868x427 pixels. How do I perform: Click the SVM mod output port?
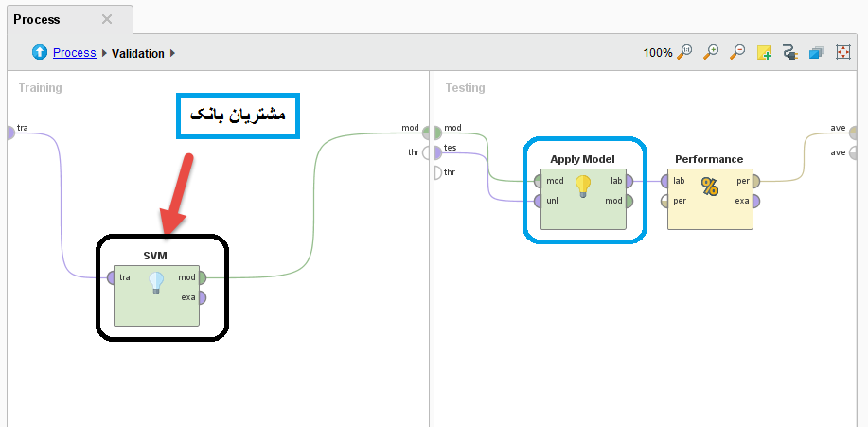[x=202, y=277]
